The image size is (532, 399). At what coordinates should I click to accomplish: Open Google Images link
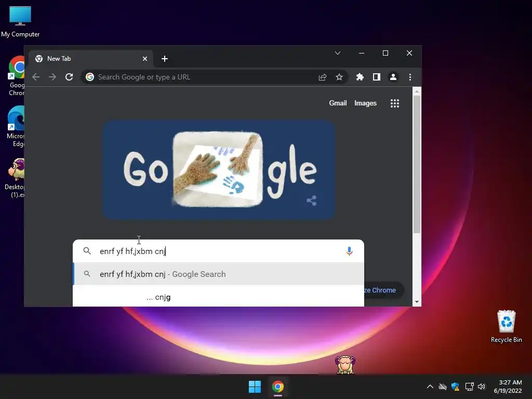[x=365, y=103]
